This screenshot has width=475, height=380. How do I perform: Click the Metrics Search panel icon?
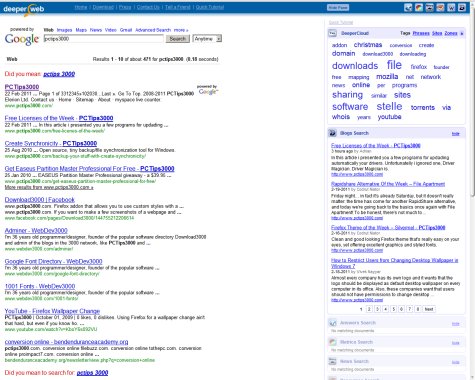tap(332, 342)
